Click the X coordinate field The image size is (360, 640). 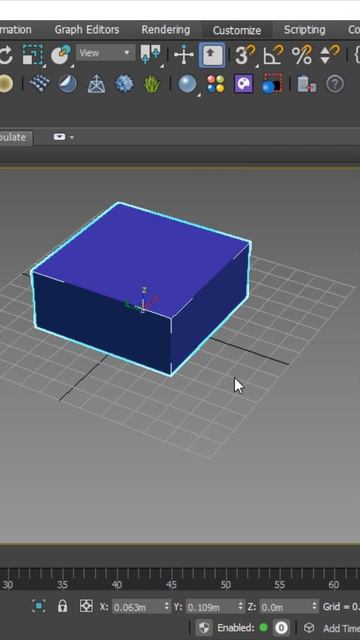pos(137,607)
